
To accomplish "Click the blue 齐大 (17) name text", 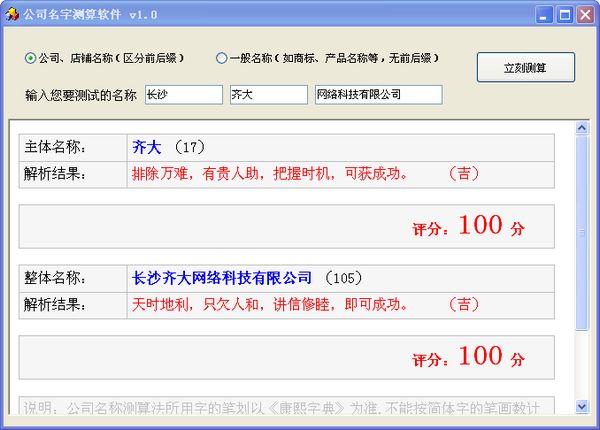I will [168, 147].
